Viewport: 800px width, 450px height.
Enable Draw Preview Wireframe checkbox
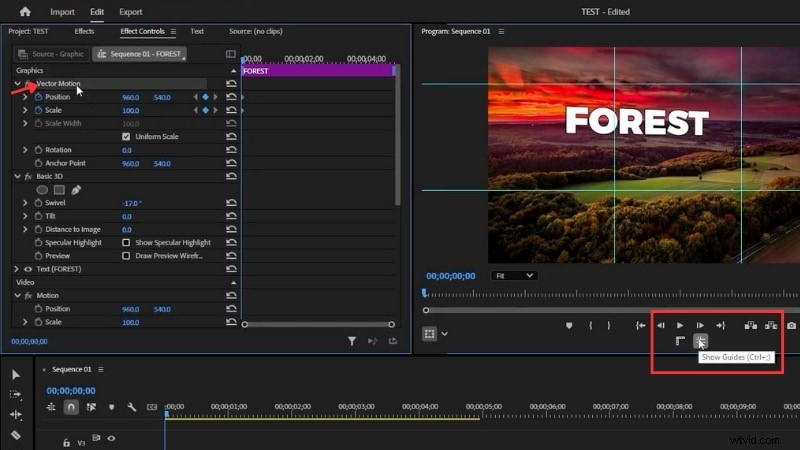click(126, 256)
